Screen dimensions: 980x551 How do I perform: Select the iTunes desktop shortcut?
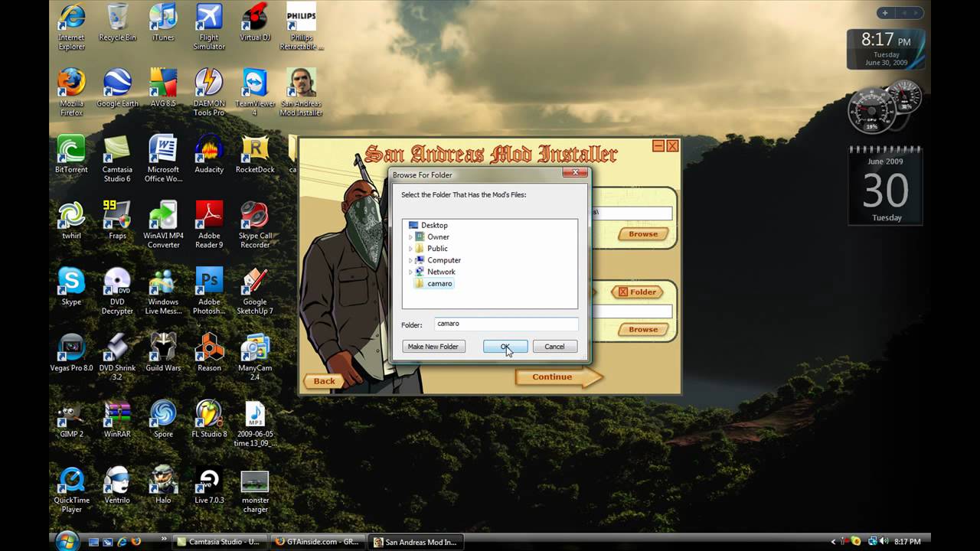163,22
